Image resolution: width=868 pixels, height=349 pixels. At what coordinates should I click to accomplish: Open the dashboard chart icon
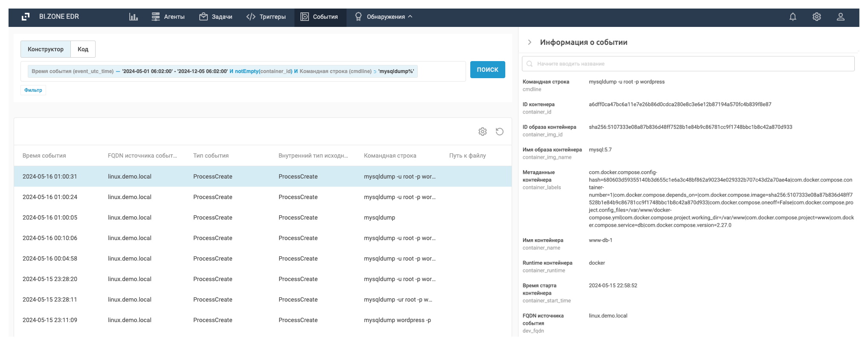click(134, 17)
